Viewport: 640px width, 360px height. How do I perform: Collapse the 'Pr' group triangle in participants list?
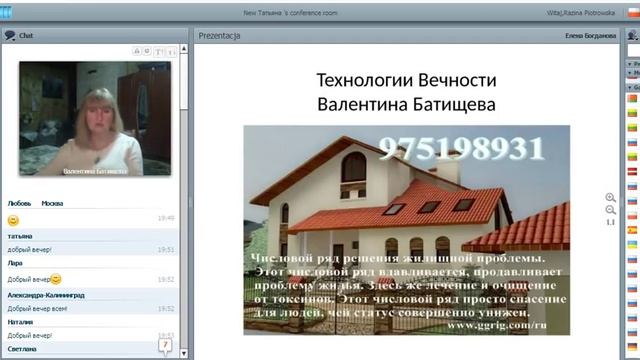[x=630, y=64]
